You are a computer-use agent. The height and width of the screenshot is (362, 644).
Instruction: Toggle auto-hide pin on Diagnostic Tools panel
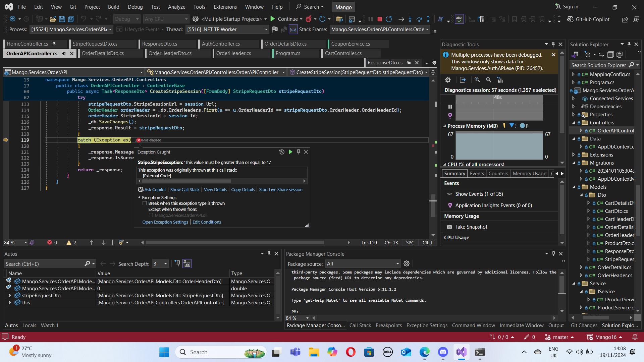coord(553,44)
